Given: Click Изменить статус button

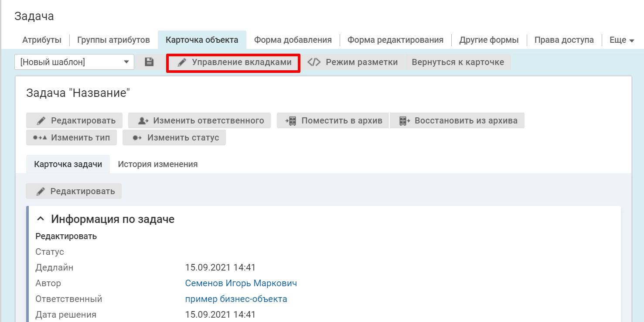Looking at the screenshot, I should pos(174,138).
